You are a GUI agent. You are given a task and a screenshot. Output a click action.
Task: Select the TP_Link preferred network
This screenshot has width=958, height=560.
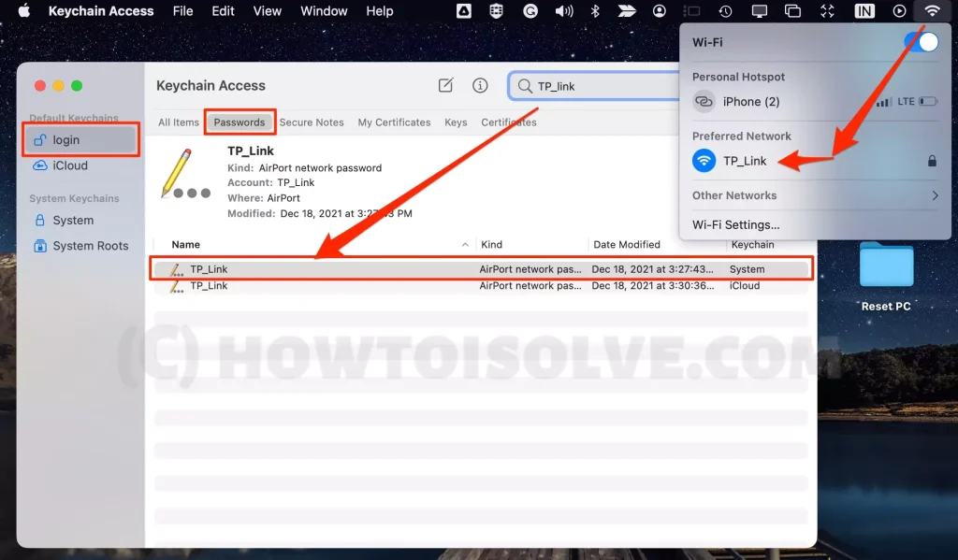(815, 161)
